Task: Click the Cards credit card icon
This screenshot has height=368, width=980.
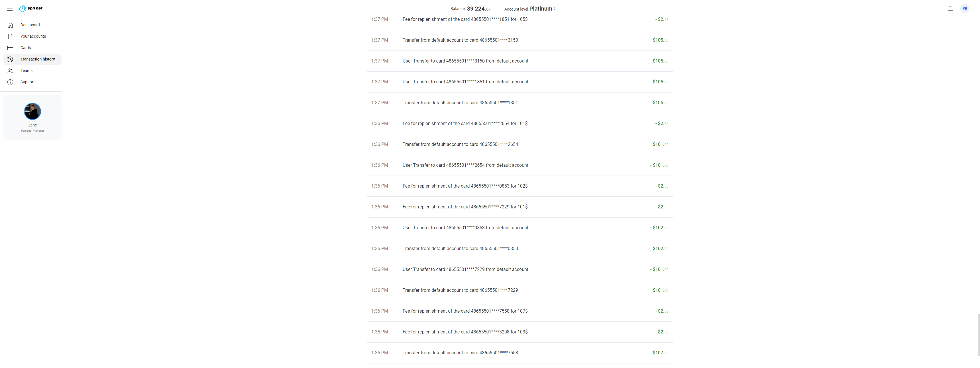Action: tap(10, 48)
